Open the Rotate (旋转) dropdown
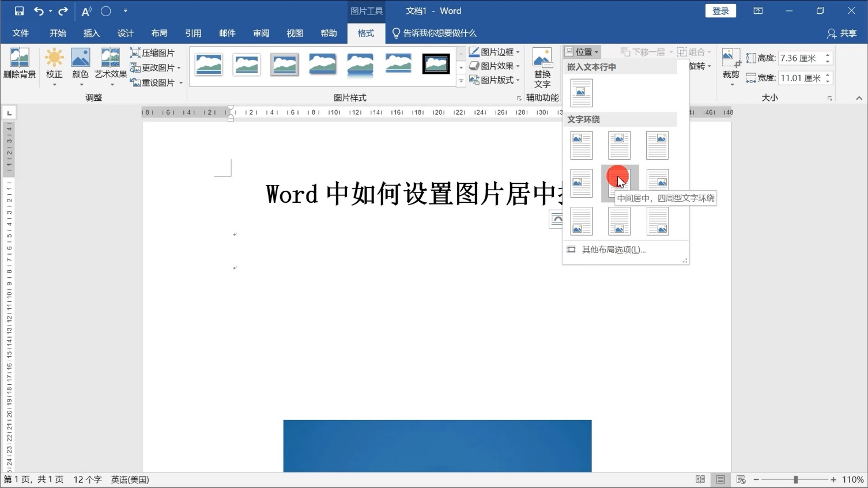This screenshot has width=868, height=488. (x=700, y=66)
